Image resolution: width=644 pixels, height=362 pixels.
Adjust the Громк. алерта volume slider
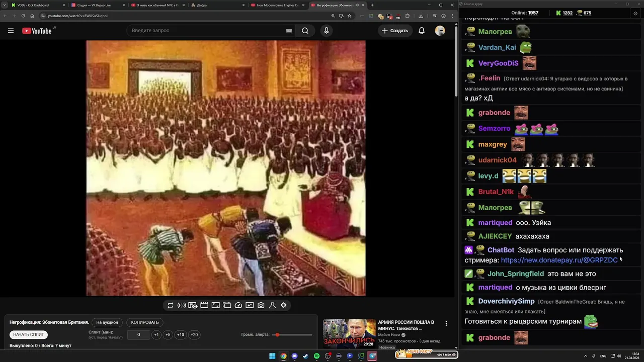click(x=292, y=335)
